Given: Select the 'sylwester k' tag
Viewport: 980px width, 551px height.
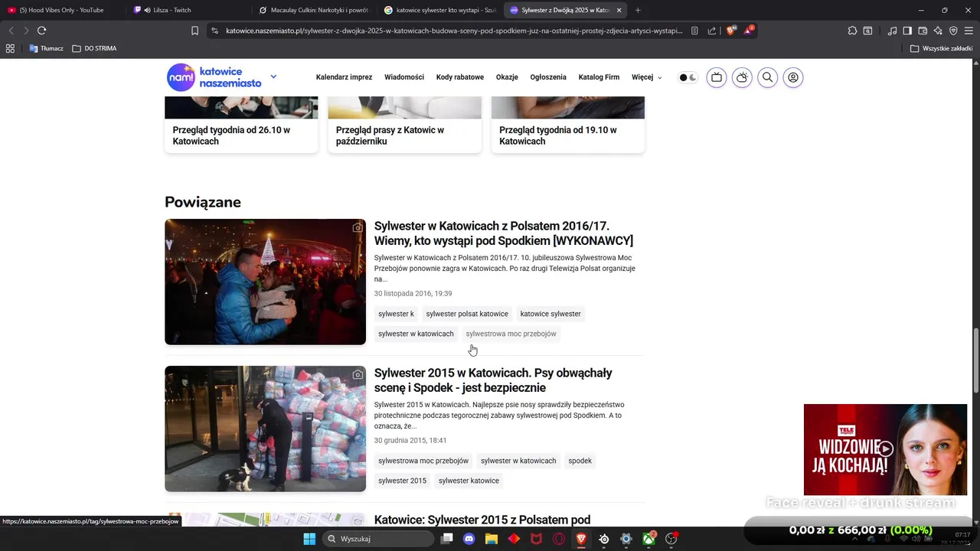Looking at the screenshot, I should [x=396, y=314].
